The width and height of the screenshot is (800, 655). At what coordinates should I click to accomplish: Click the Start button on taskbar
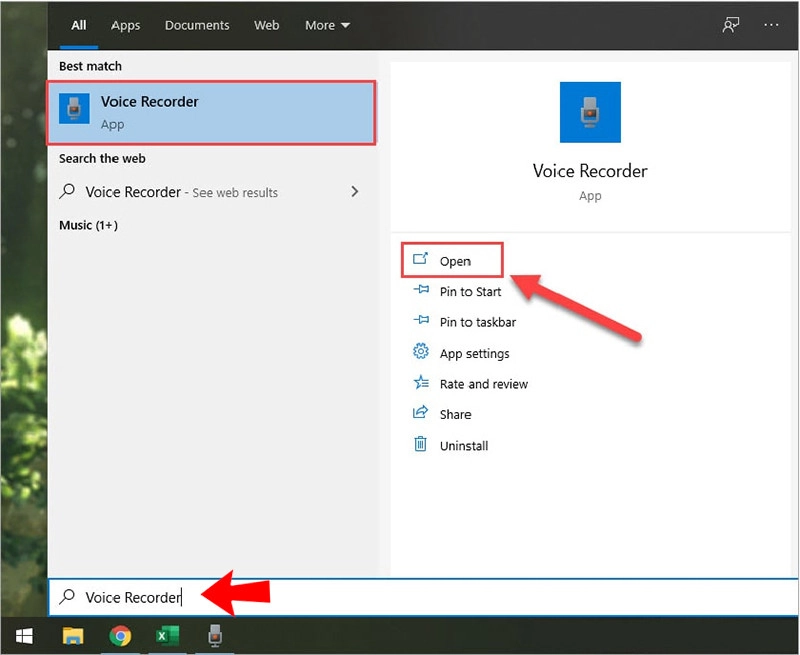[x=22, y=635]
